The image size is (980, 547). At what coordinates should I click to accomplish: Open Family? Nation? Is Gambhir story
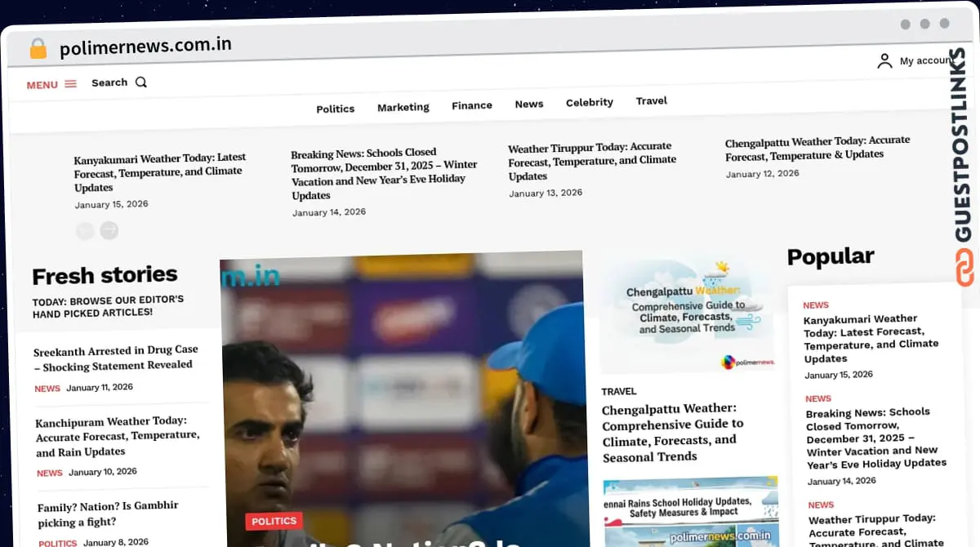pyautogui.click(x=108, y=514)
